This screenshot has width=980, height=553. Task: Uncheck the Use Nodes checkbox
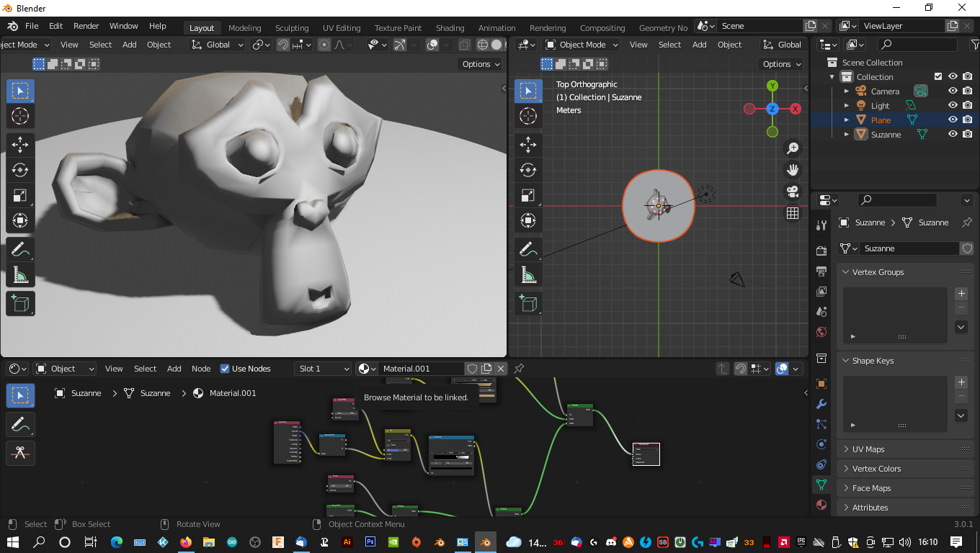tap(225, 369)
